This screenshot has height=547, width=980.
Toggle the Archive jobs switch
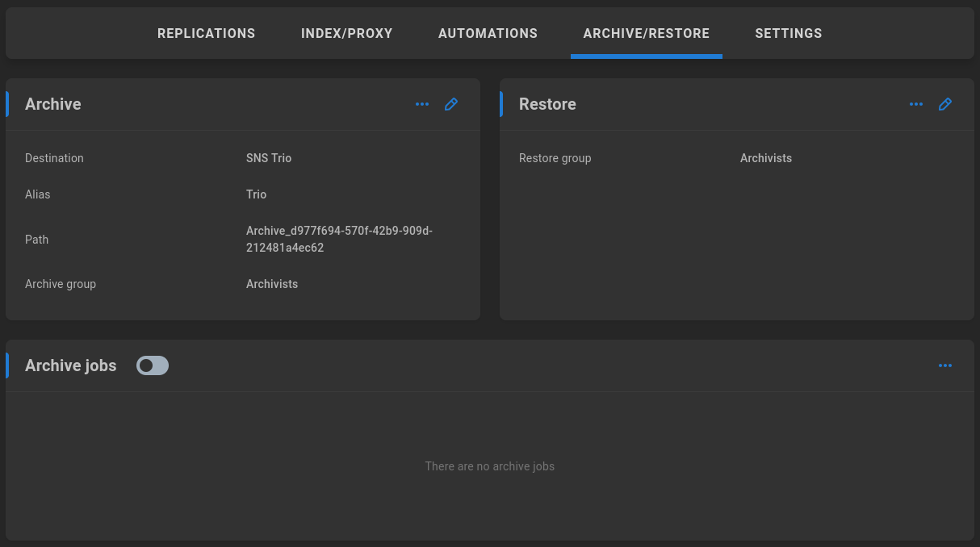pyautogui.click(x=153, y=365)
